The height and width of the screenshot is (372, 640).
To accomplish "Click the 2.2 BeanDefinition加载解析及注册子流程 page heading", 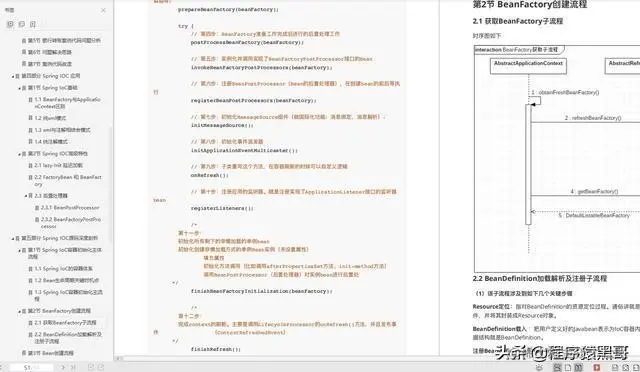I will coord(540,278).
